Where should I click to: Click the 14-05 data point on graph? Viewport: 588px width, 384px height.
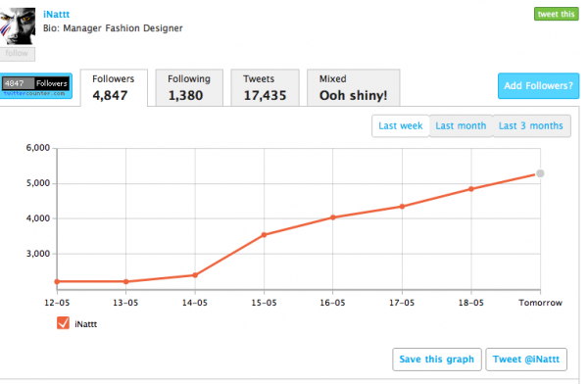195,275
